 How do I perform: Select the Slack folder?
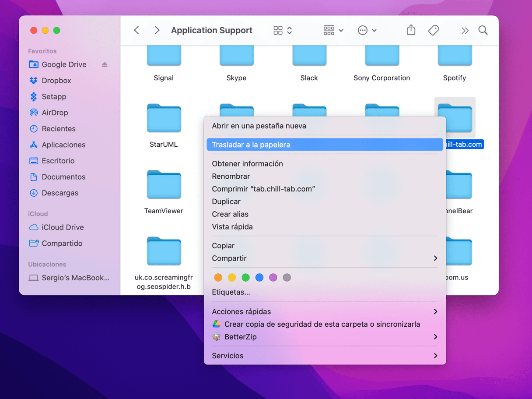(309, 56)
